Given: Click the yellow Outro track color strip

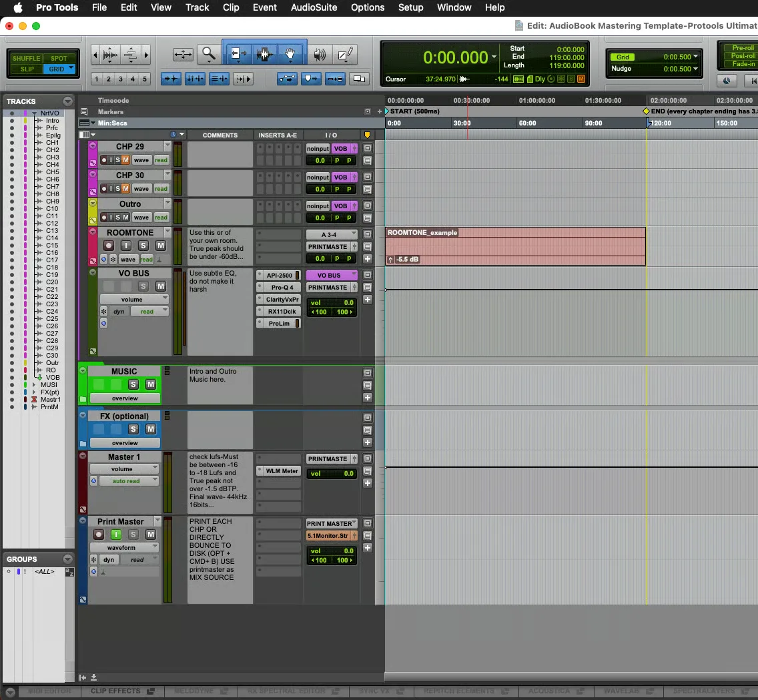Looking at the screenshot, I should (93, 212).
